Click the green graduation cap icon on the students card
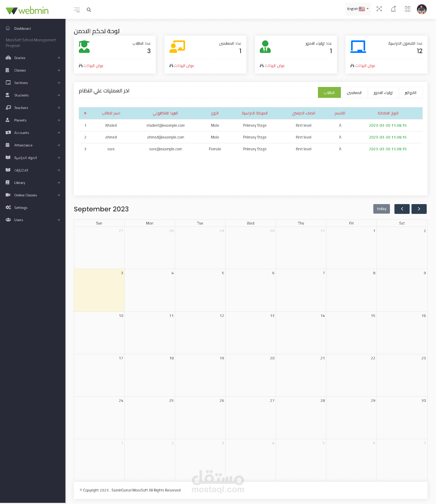Screen dimensions: 436x504 coord(84,47)
